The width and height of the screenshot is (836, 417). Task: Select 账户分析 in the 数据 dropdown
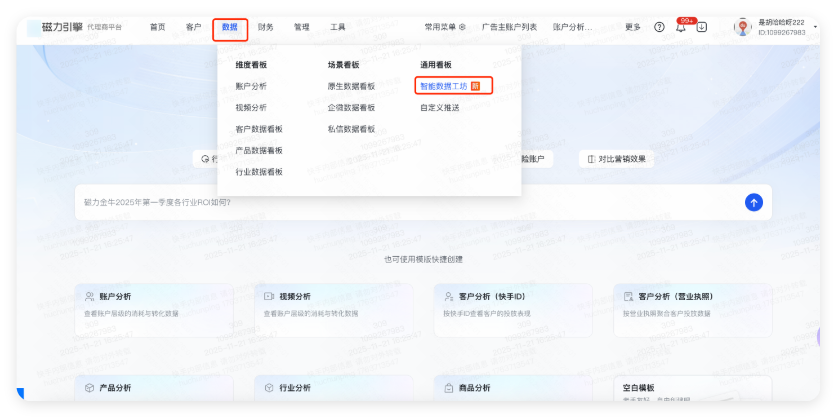coord(251,86)
